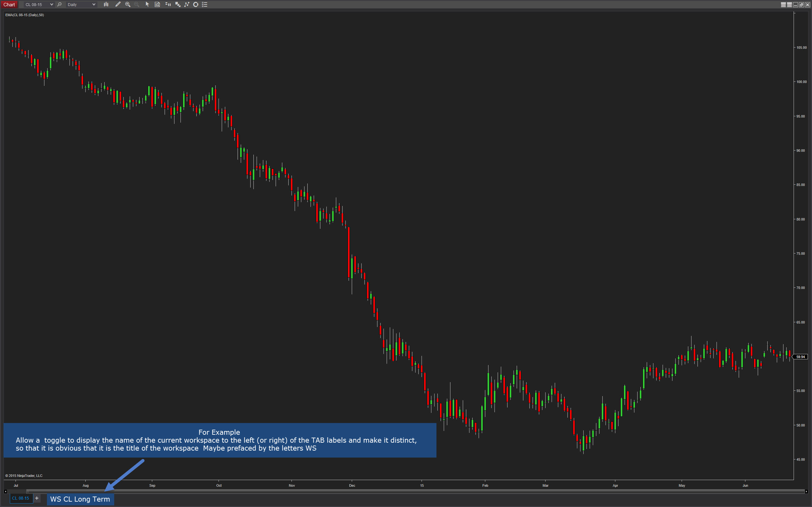The width and height of the screenshot is (812, 507).
Task: Open the chart Properties list icon
Action: coord(205,4)
